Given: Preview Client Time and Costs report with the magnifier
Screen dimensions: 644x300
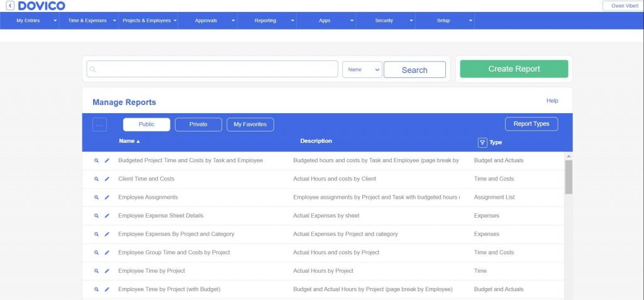Looking at the screenshot, I should pyautogui.click(x=96, y=179).
